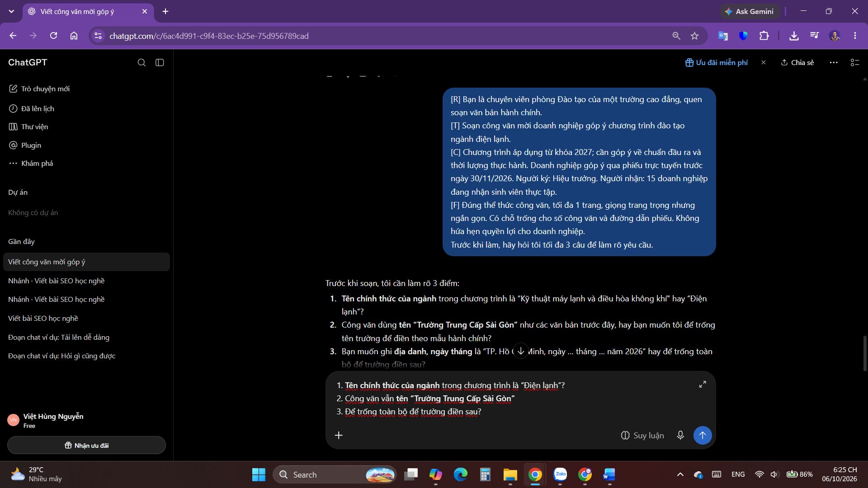Jump to the latest message with the down arrow

click(521, 351)
